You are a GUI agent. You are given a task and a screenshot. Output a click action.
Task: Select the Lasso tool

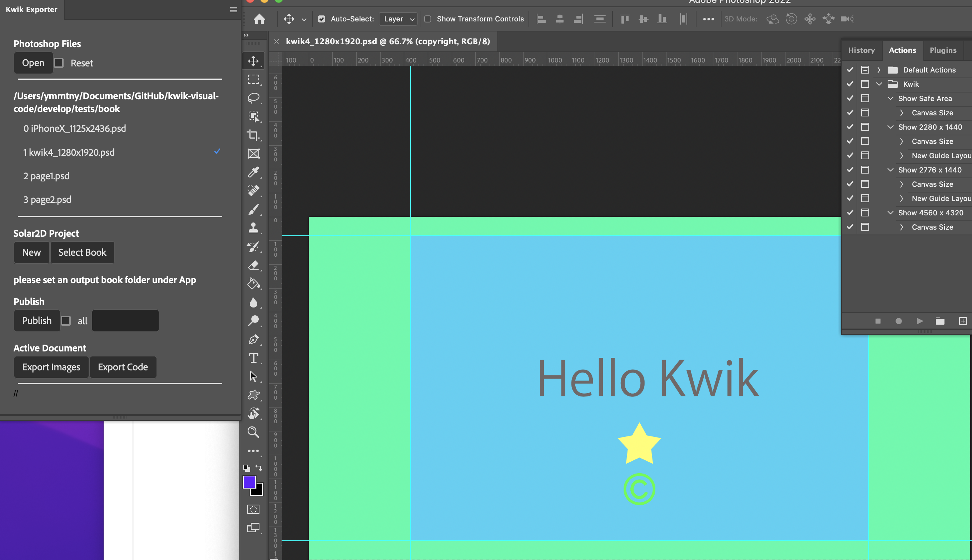(253, 98)
